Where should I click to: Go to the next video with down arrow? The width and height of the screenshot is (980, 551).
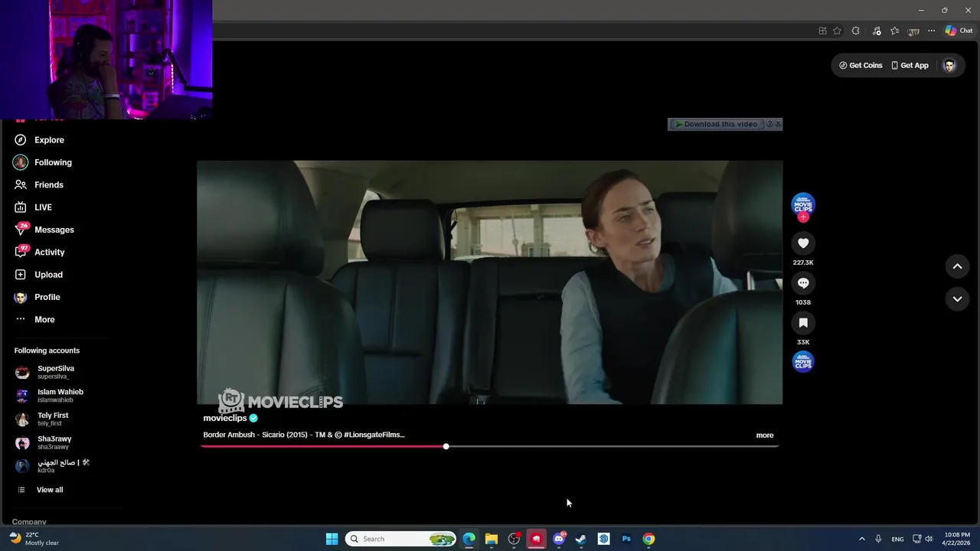tap(957, 299)
